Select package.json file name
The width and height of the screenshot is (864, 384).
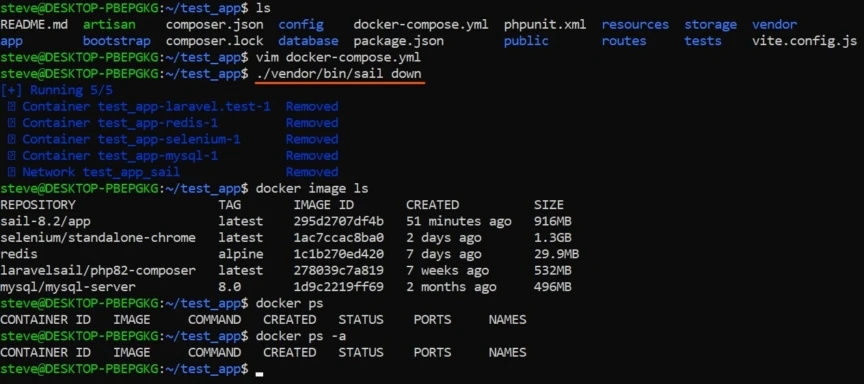tap(398, 41)
